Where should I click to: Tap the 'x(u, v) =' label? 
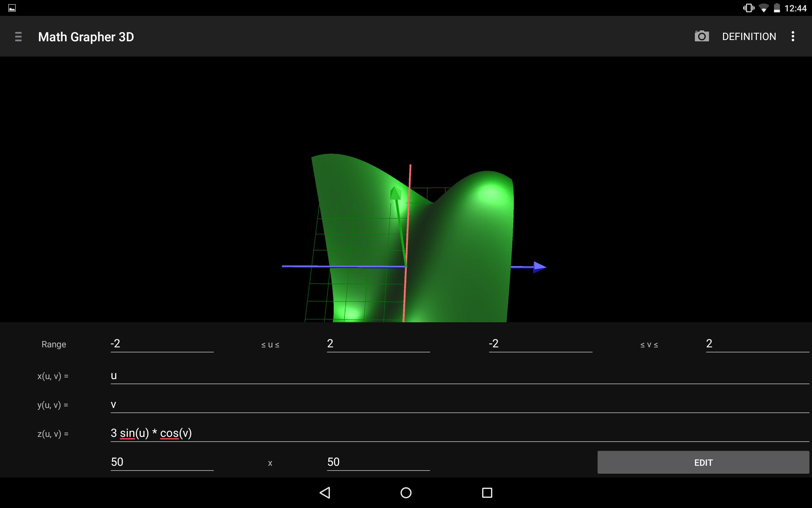point(53,376)
